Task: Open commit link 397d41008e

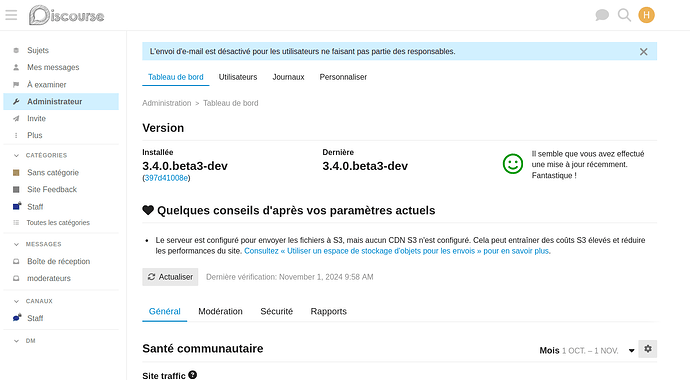Action: pyautogui.click(x=166, y=178)
